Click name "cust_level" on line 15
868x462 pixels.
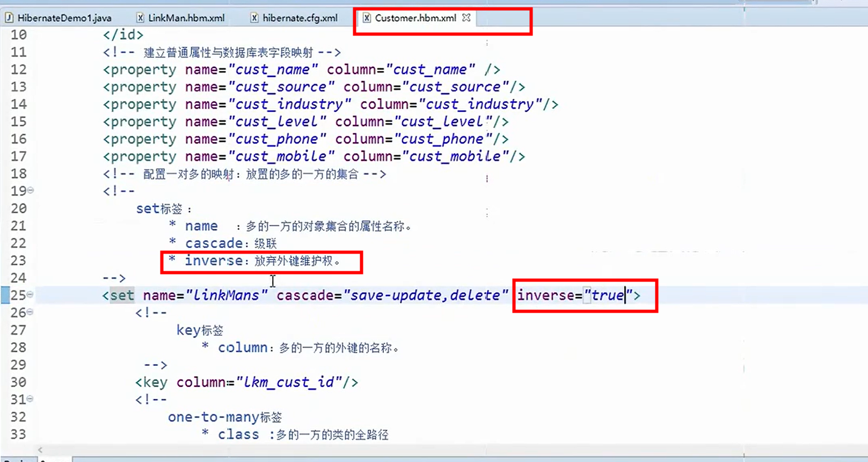[x=278, y=121]
